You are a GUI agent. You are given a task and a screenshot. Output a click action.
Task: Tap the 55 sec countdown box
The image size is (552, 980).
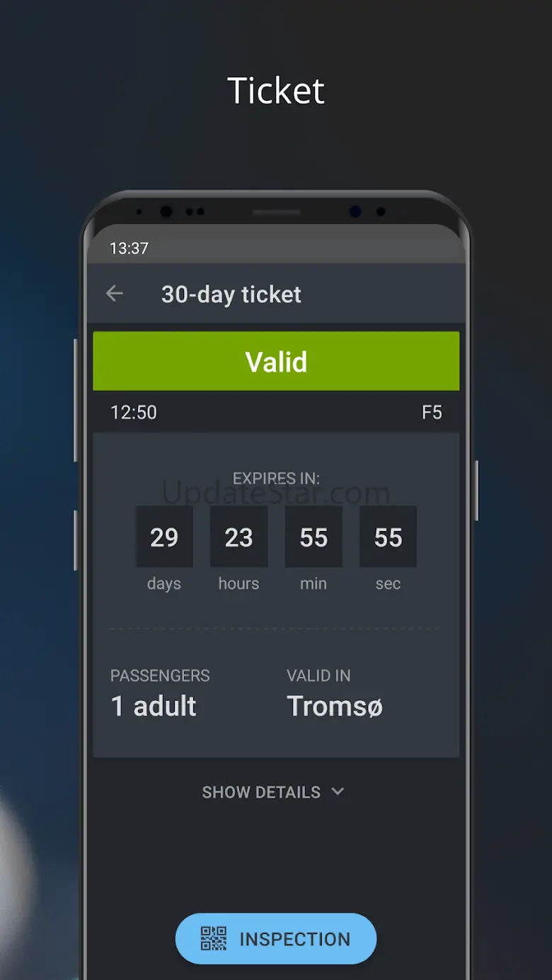point(388,537)
